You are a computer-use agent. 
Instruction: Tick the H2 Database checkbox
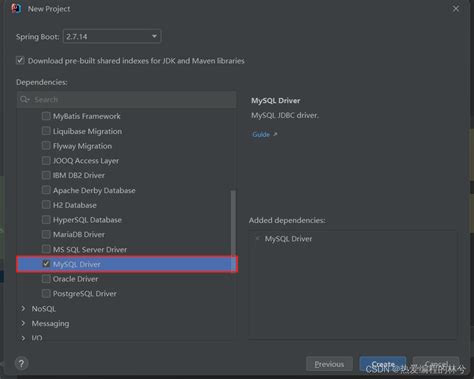click(46, 205)
